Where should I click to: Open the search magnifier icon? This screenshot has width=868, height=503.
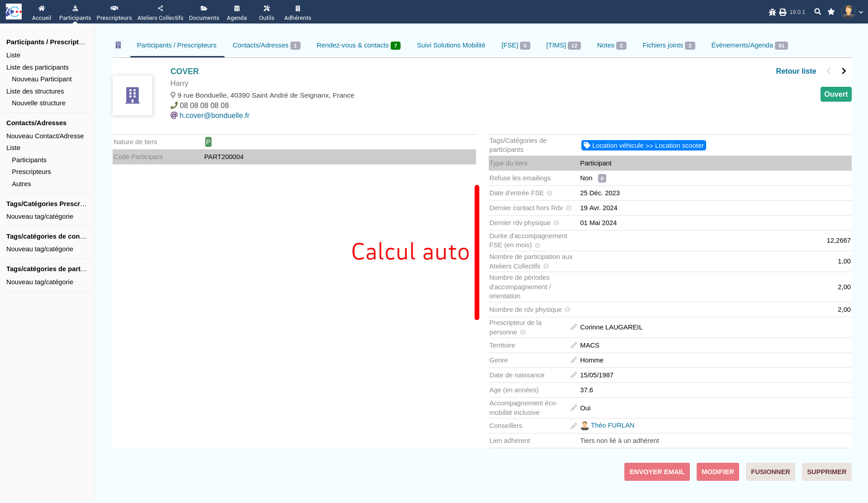click(817, 12)
